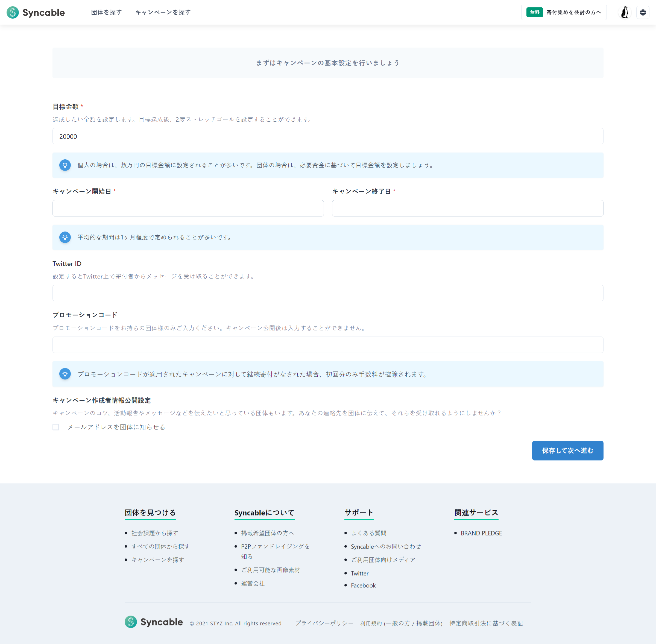
Task: Click the Syncable logo in header
Action: tap(36, 13)
